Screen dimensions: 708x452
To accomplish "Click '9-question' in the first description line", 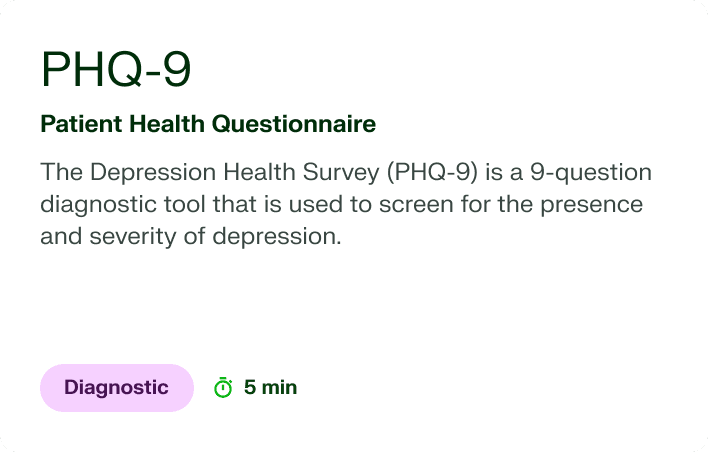I will [x=591, y=172].
